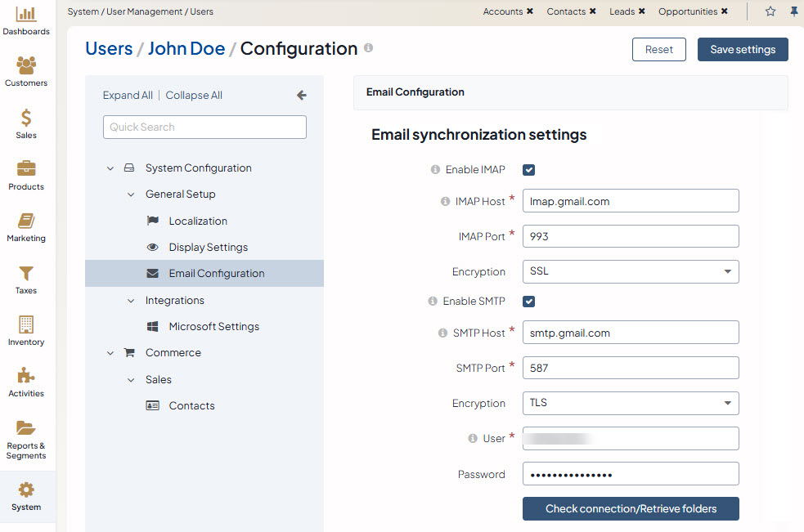Open the SSL encryption dropdown
The width and height of the screenshot is (804, 532).
tap(630, 271)
